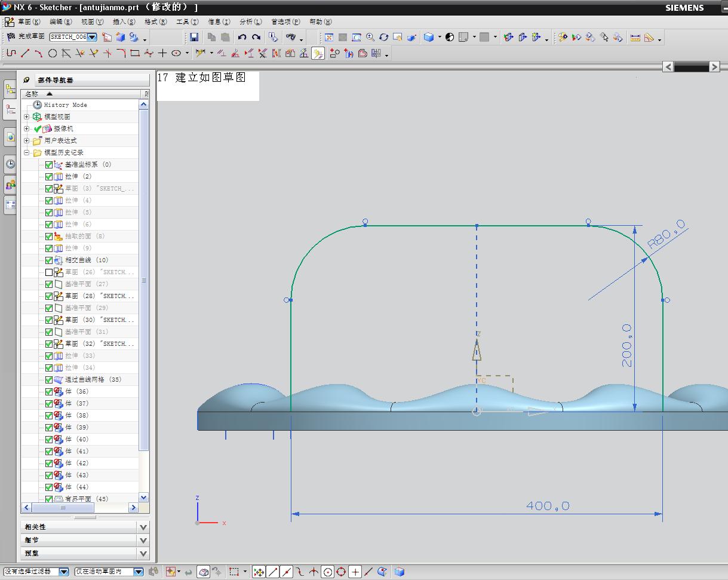Toggle the 通过曲线网格 (35) checkbox
Viewport: 728px width, 580px height.
click(x=49, y=379)
